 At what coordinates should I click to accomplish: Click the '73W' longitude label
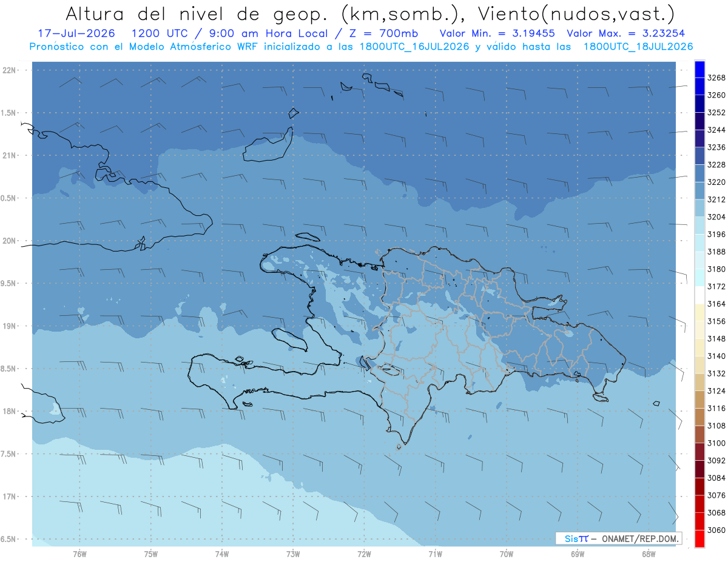tap(293, 554)
